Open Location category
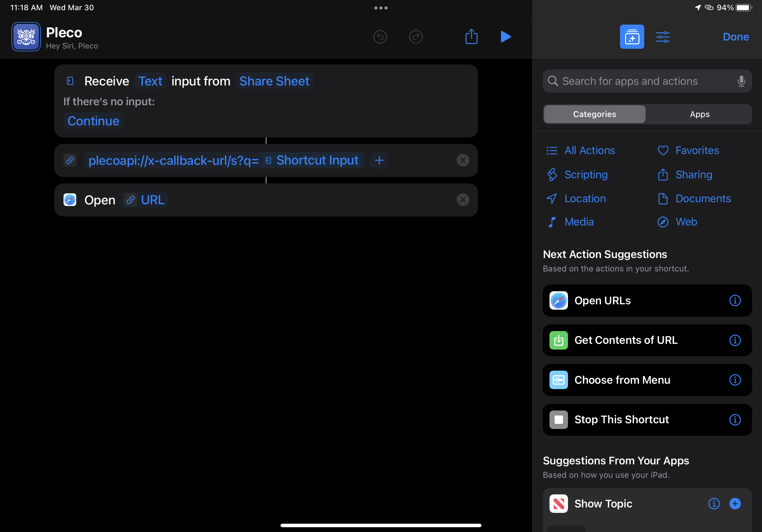The height and width of the screenshot is (532, 762). point(576,199)
